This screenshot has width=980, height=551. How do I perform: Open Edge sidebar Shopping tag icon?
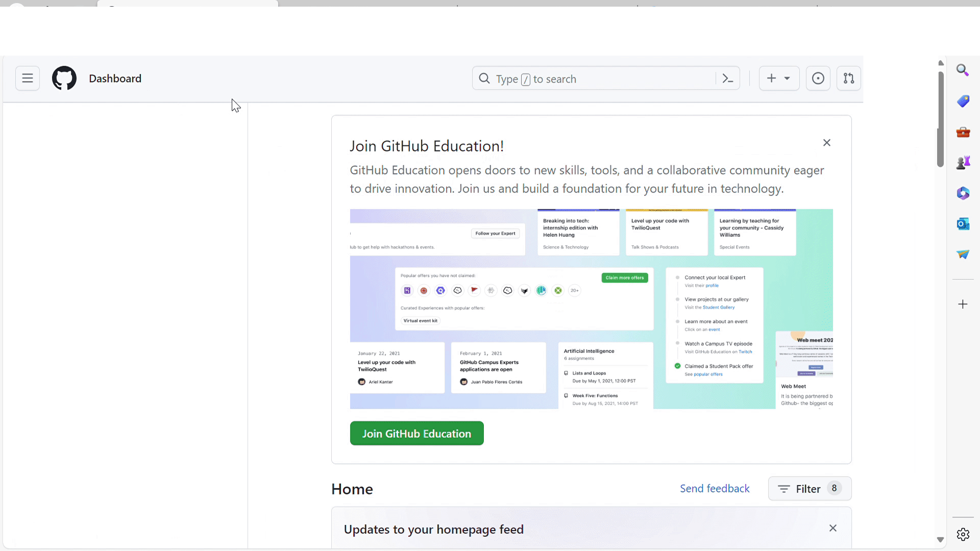[963, 101]
